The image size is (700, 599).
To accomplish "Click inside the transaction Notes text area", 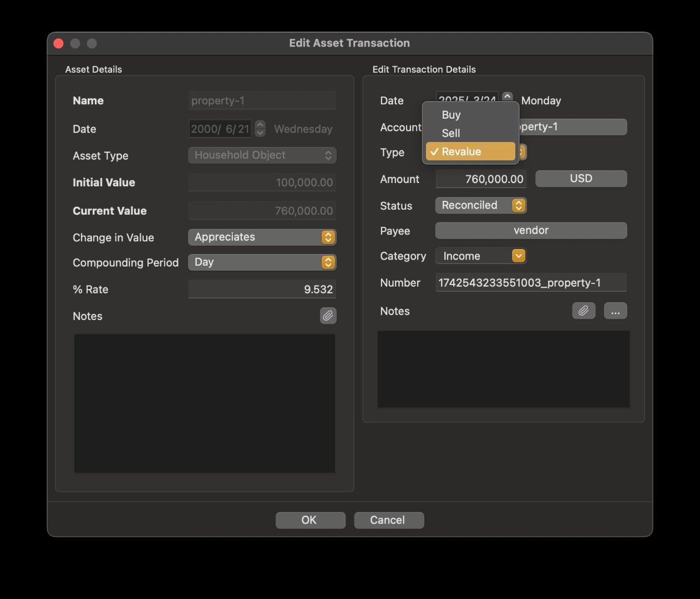I will [503, 369].
